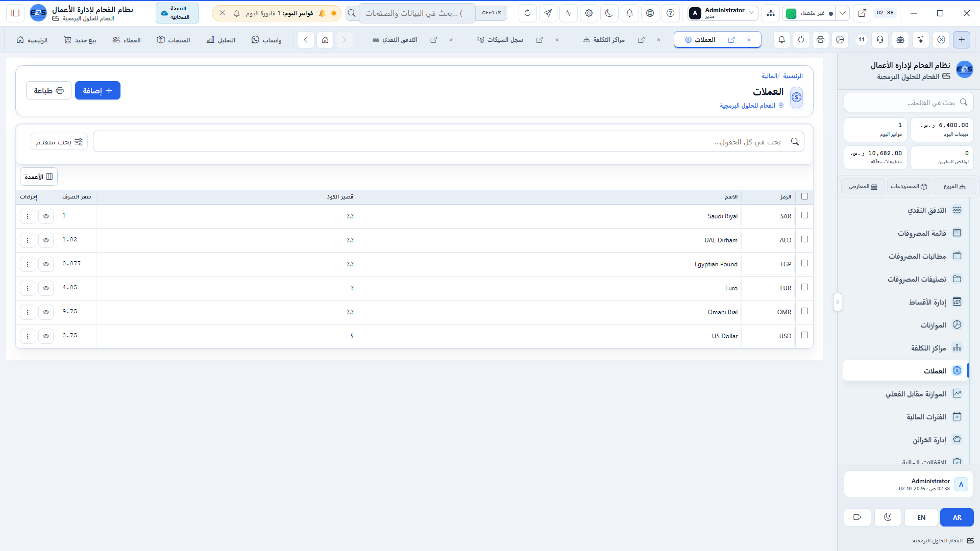Tick the select-all header checkbox

coord(805,196)
